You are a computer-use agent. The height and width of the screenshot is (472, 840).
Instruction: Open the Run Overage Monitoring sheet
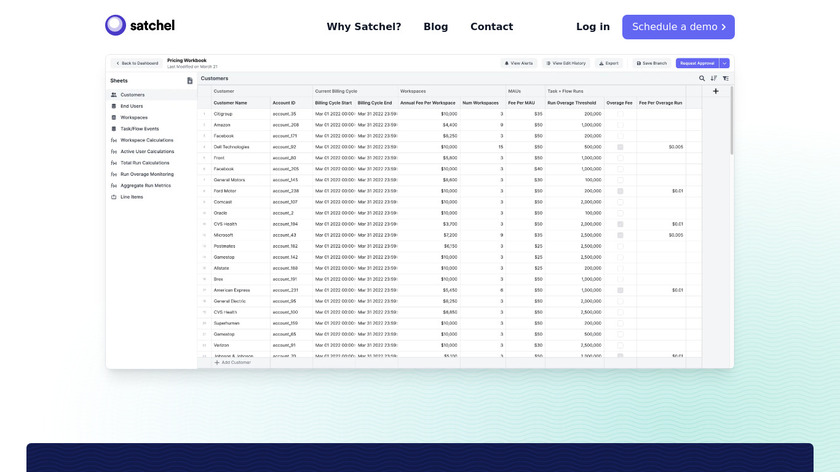click(146, 174)
